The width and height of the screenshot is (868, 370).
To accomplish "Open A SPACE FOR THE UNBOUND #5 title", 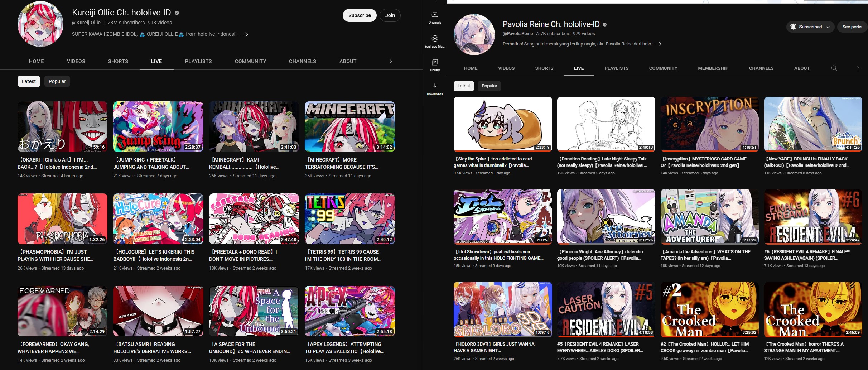I will 250,348.
